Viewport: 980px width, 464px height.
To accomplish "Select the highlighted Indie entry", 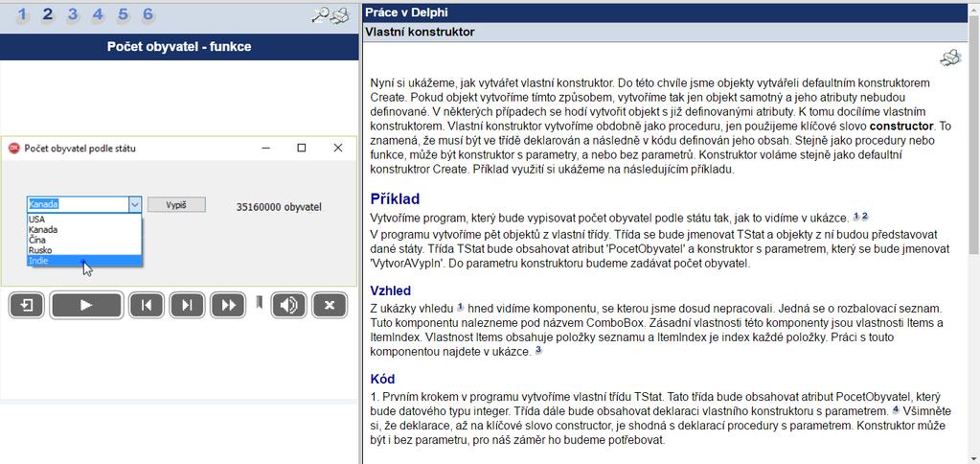I will coord(84,261).
